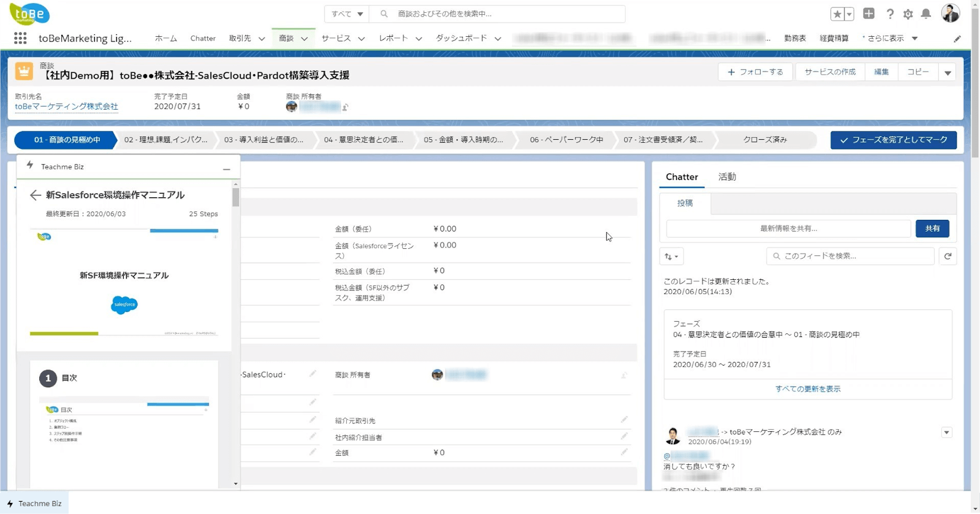This screenshot has width=980, height=514.
Task: Click 最新情報を共有 post field
Action: 788,229
